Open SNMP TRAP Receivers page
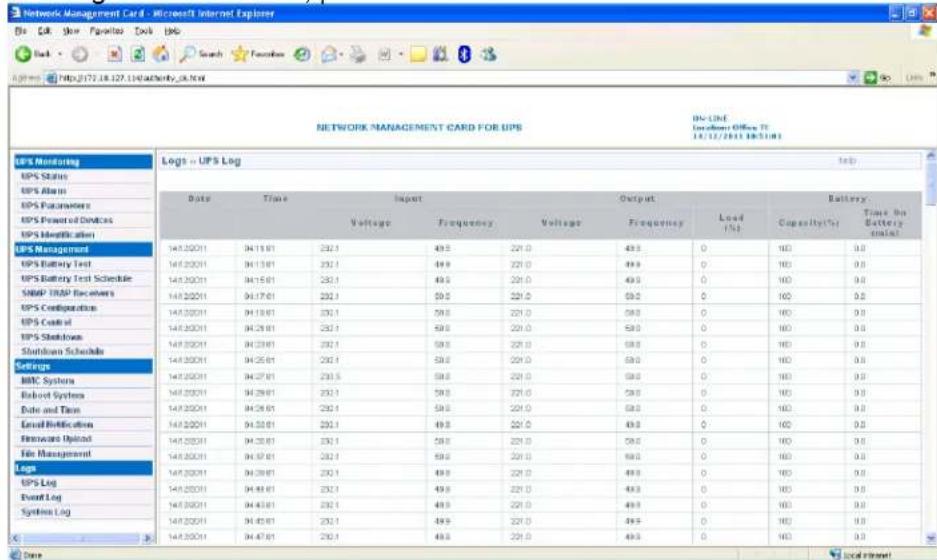937x560 pixels. pyautogui.click(x=68, y=293)
